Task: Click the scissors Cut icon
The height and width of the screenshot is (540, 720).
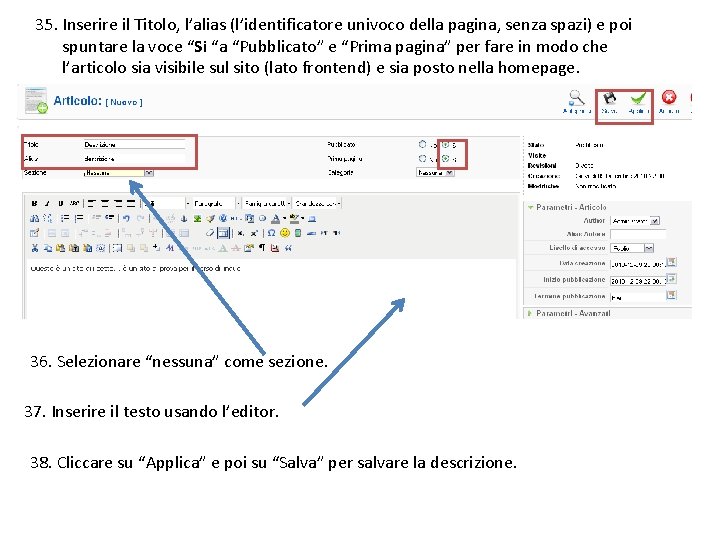Action: (34, 248)
